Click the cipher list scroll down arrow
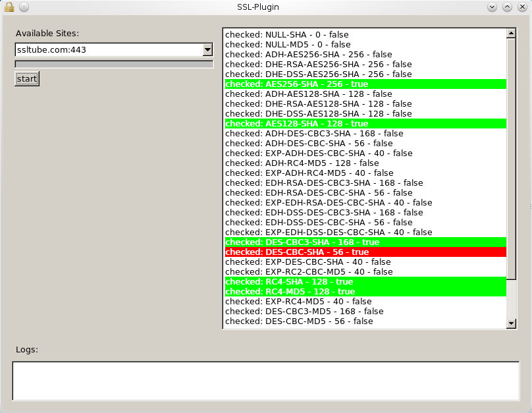532x413 pixels. [x=512, y=323]
